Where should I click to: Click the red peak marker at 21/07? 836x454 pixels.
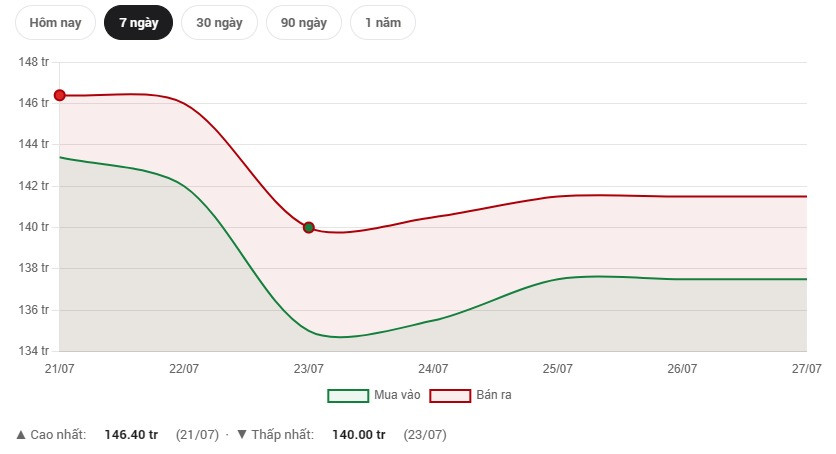pos(60,95)
